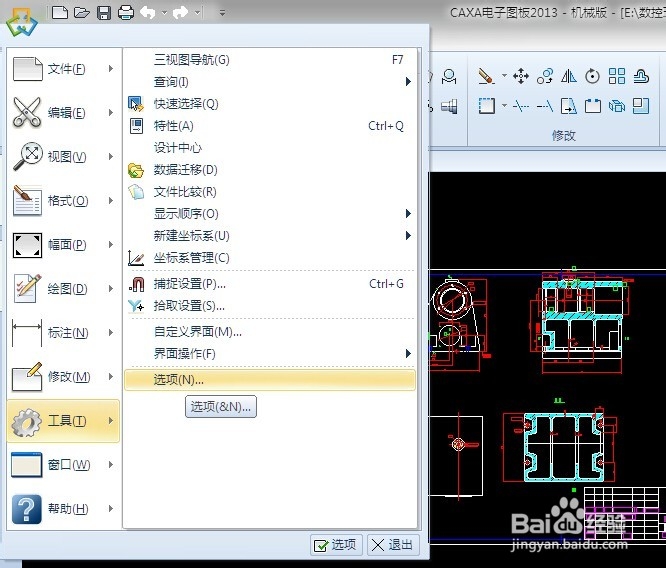
Task: Click the Break line tool icon
Action: pyautogui.click(x=521, y=106)
